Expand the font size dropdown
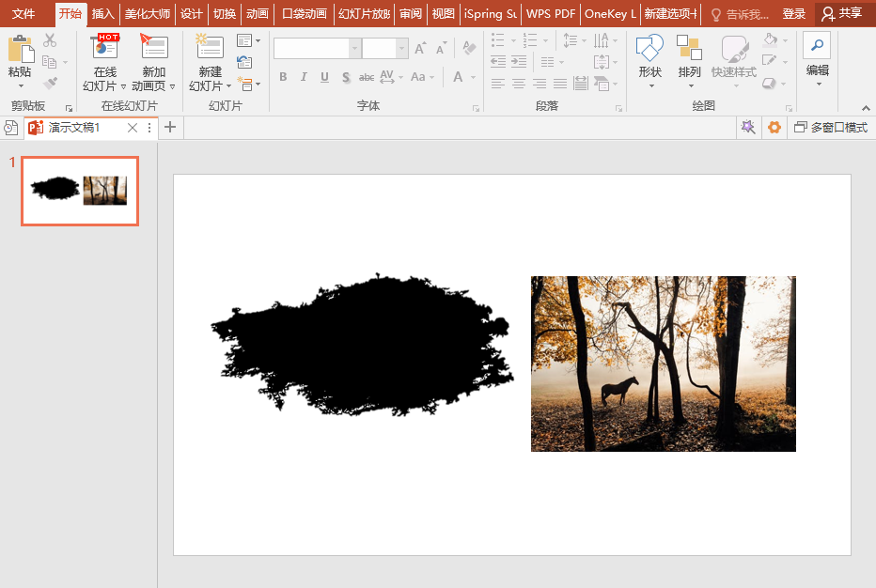Image resolution: width=876 pixels, height=588 pixels. point(401,49)
